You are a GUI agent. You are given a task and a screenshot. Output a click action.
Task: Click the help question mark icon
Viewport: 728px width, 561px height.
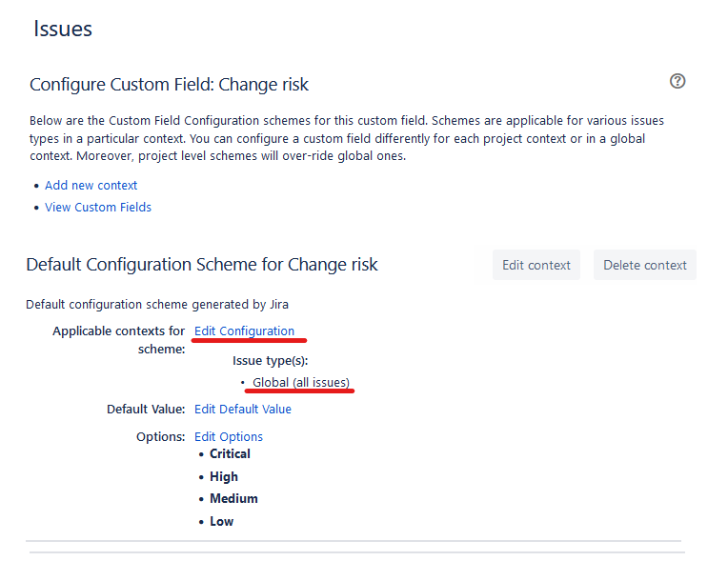click(677, 81)
